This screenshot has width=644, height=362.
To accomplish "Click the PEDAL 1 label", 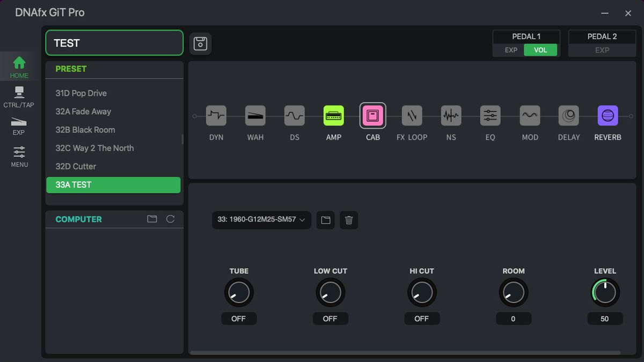I will (x=526, y=36).
